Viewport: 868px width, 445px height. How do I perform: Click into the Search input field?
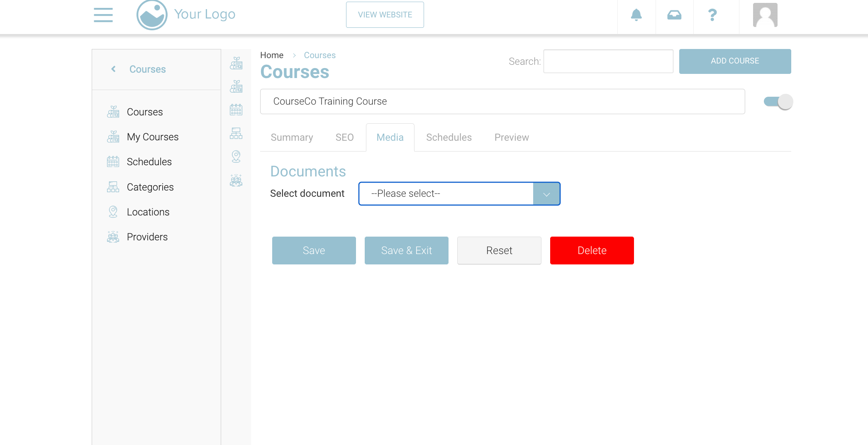click(608, 61)
